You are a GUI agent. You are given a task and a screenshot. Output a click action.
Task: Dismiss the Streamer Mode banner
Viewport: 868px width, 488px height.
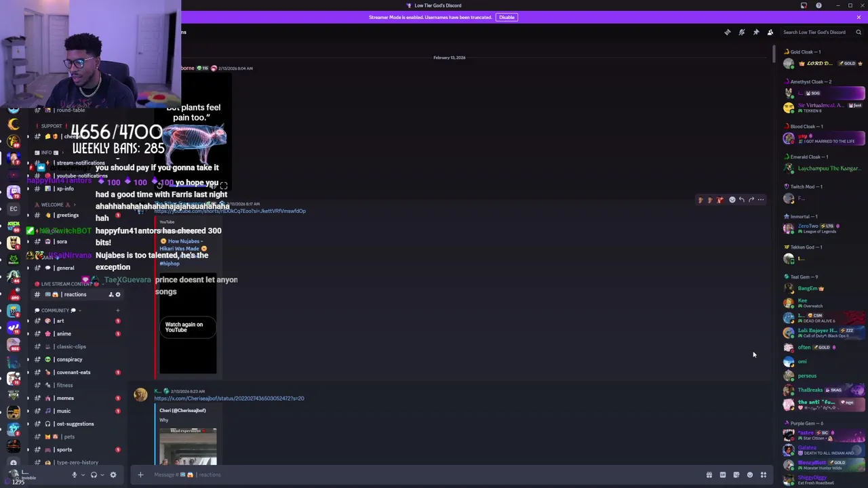point(859,17)
